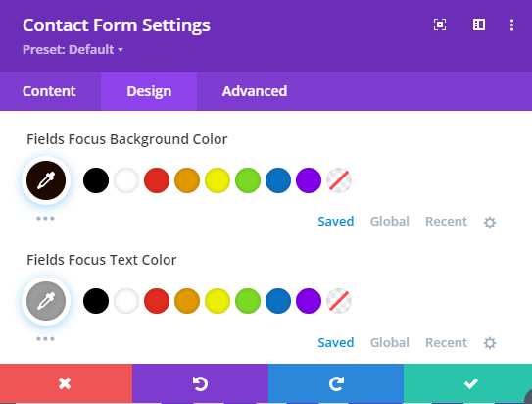Open Background Color eyedropper picker
Screen dimensions: 532x404
46,180
